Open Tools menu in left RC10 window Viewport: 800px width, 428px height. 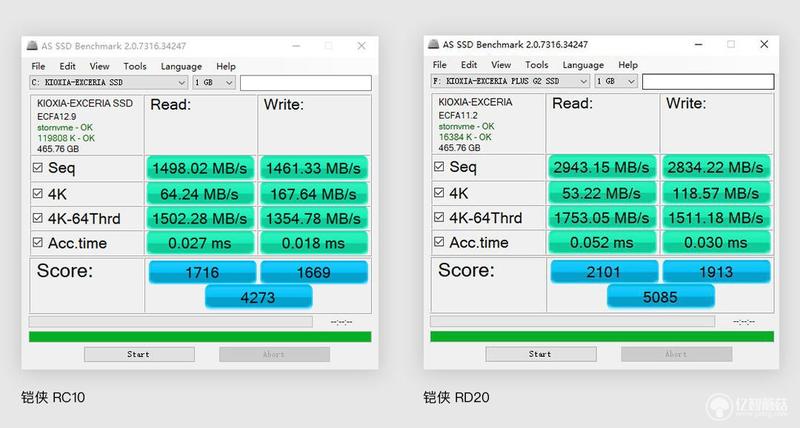[135, 66]
